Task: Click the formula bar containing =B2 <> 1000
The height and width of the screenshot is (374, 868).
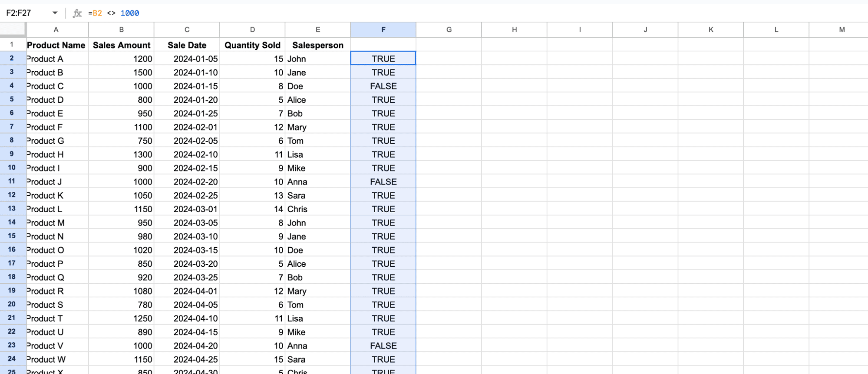Action: tap(475, 13)
